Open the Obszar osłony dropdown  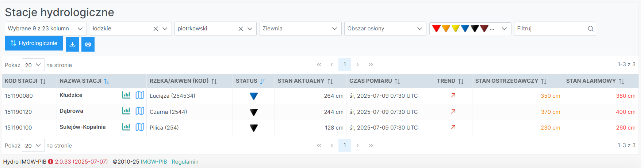pyautogui.click(x=385, y=29)
